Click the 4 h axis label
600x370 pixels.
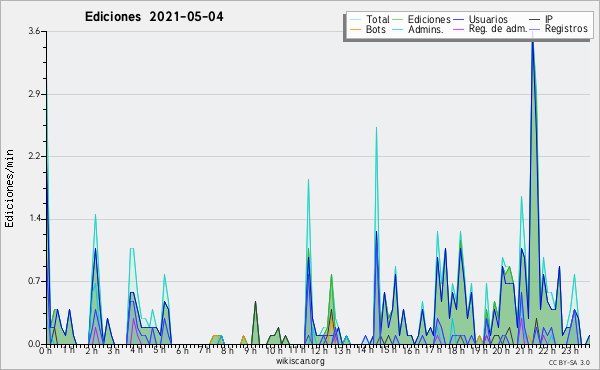(137, 350)
